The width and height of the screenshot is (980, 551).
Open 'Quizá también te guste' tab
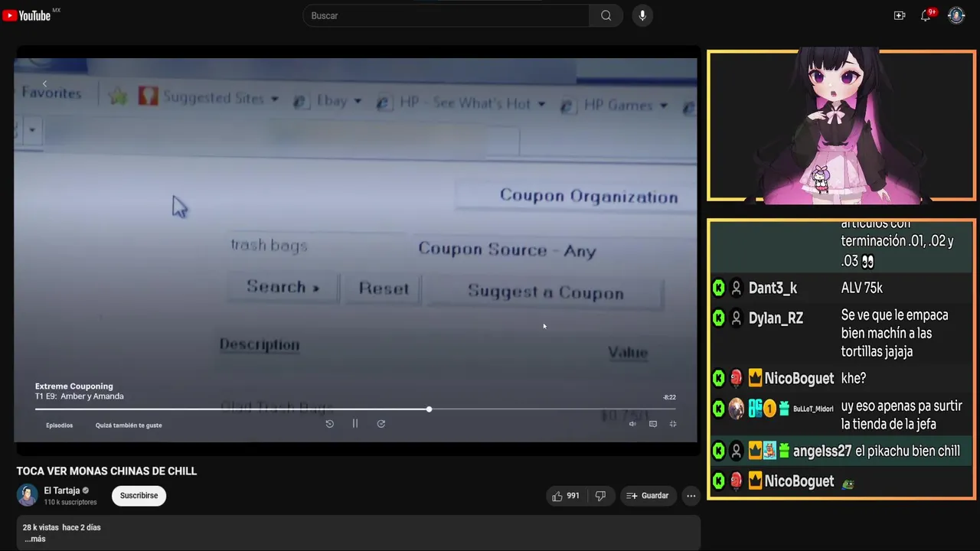pos(129,425)
